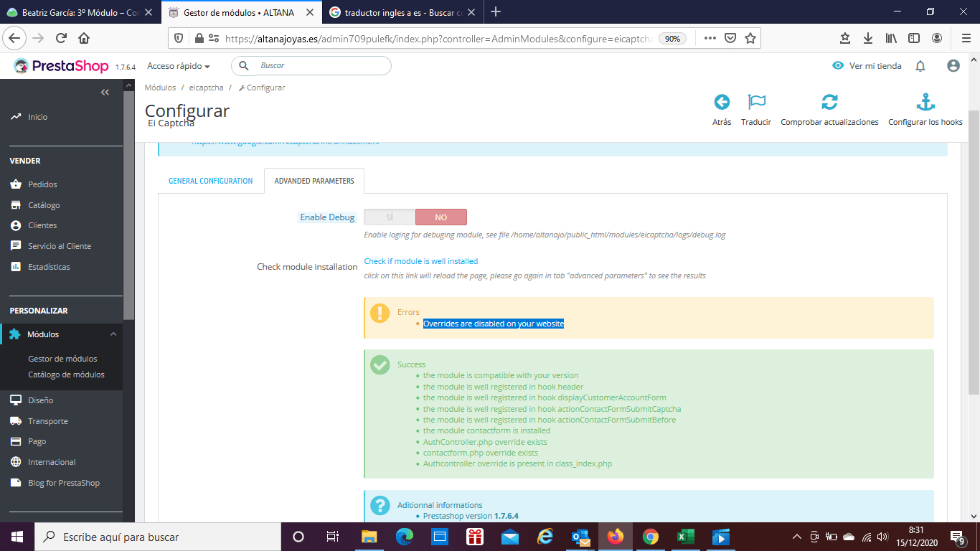
Task: Open Firefox library icon
Action: pos(891,39)
